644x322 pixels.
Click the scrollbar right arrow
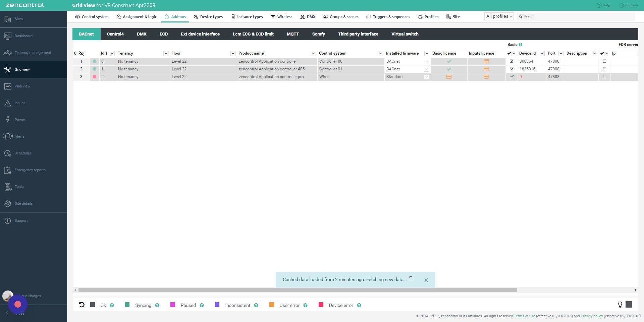click(x=635, y=290)
